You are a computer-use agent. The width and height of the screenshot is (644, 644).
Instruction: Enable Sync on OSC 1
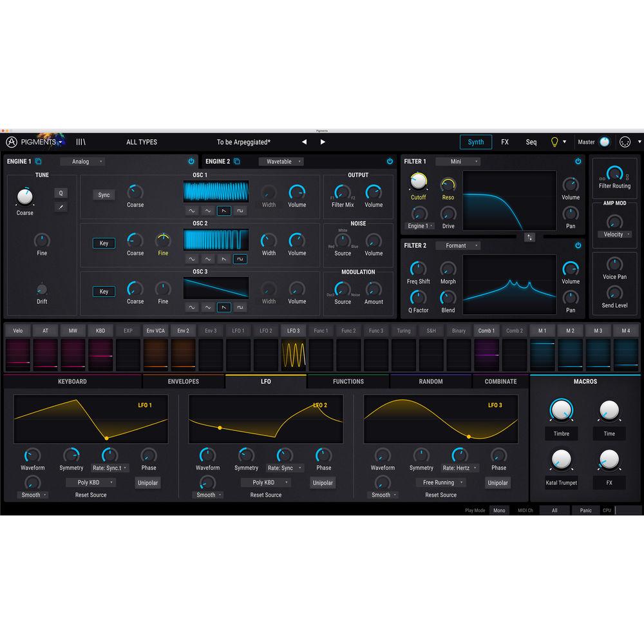[104, 194]
